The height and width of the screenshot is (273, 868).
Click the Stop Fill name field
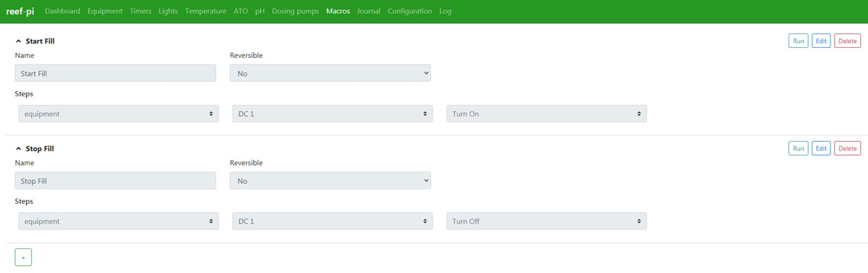pos(115,180)
